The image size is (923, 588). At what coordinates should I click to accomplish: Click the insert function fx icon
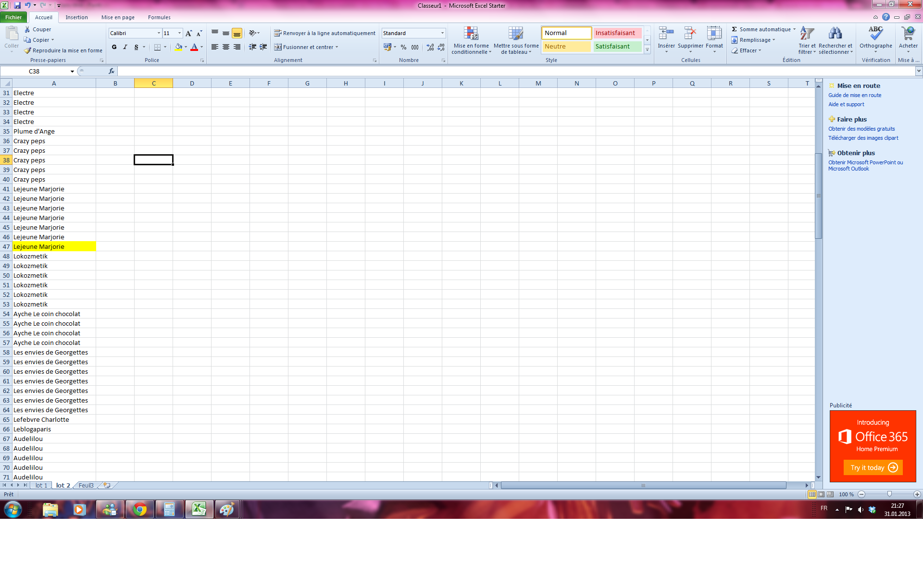pyautogui.click(x=112, y=71)
